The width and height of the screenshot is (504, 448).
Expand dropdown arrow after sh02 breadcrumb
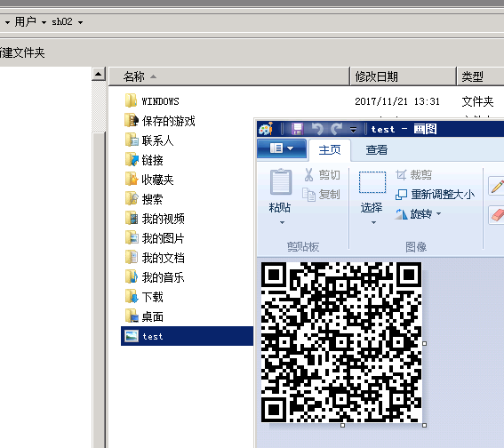(81, 22)
